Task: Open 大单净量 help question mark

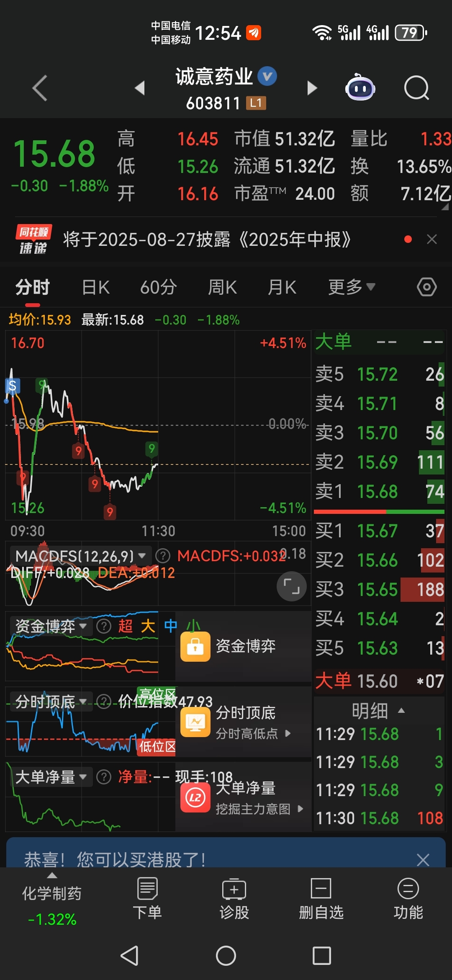Action: coord(103,777)
